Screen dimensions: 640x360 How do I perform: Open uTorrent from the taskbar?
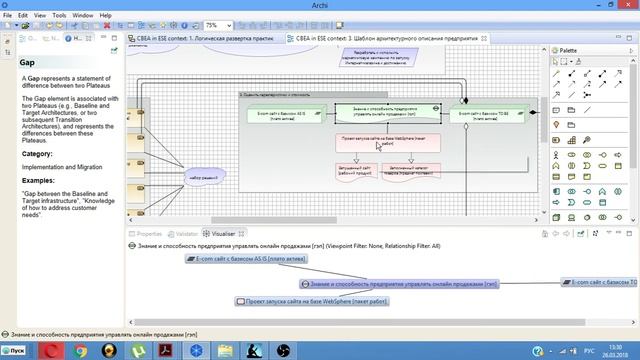[x=138, y=351]
